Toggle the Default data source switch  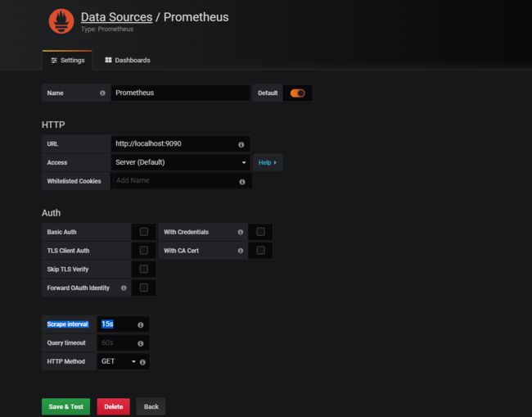click(298, 93)
